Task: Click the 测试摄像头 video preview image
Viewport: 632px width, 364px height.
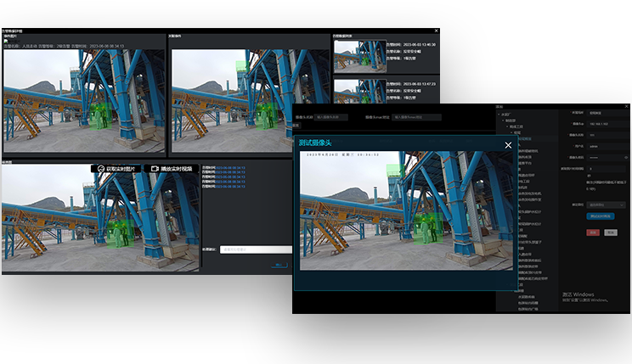Action: click(x=406, y=210)
